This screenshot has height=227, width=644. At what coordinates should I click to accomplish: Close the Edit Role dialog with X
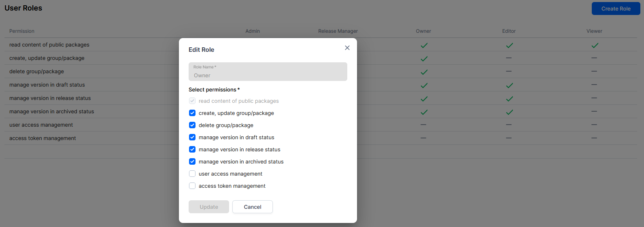pyautogui.click(x=347, y=48)
